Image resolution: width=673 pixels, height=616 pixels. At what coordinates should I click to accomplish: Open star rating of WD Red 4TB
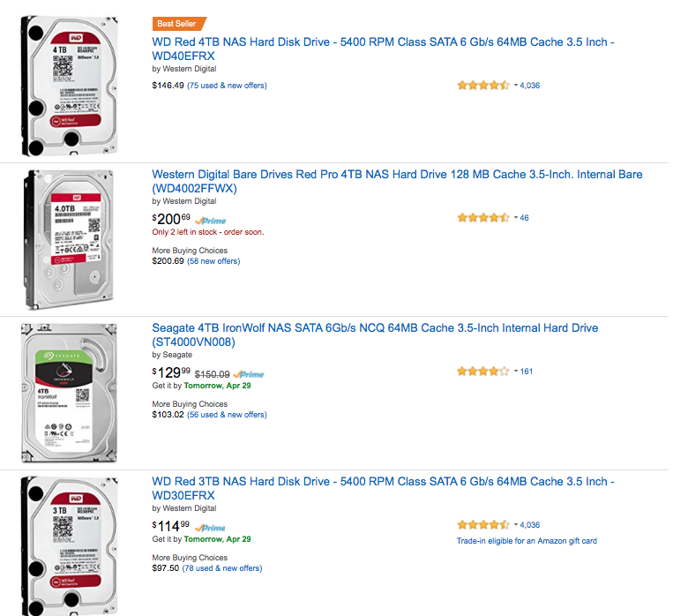coord(483,85)
